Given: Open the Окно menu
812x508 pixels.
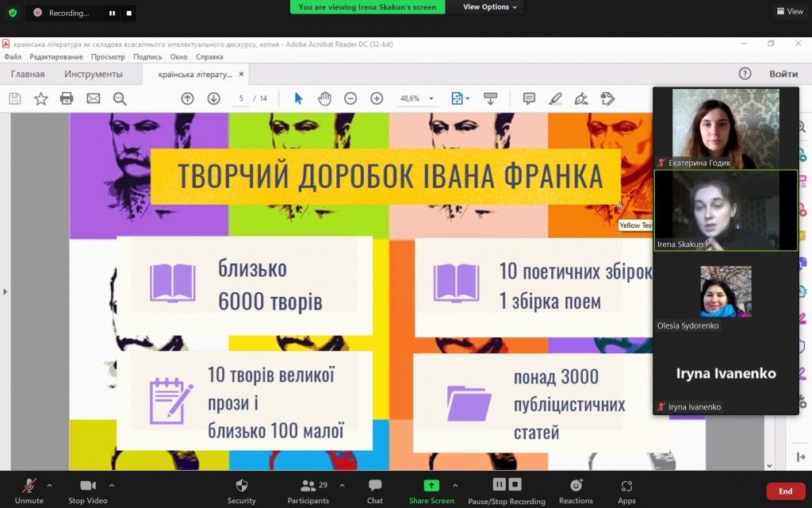Looking at the screenshot, I should pos(178,56).
